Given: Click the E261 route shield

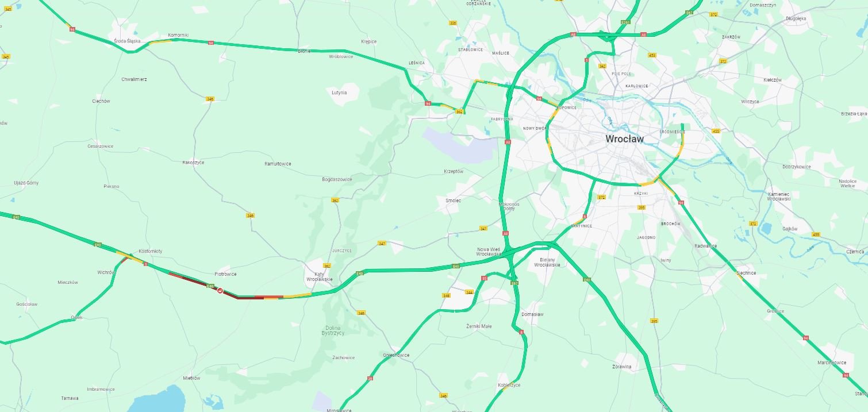Looking at the screenshot, I should pos(626,22).
